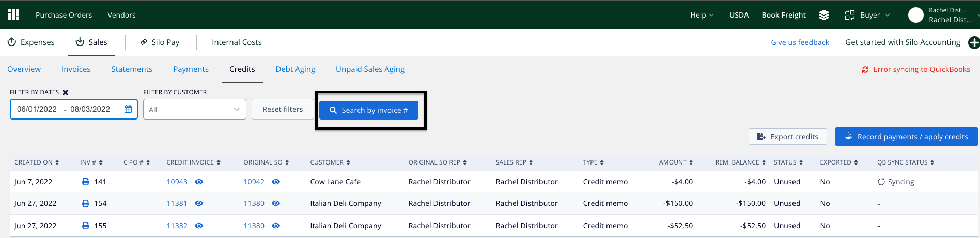View credit invoice 11382 via eye icon
The image size is (980, 238).
[199, 226]
